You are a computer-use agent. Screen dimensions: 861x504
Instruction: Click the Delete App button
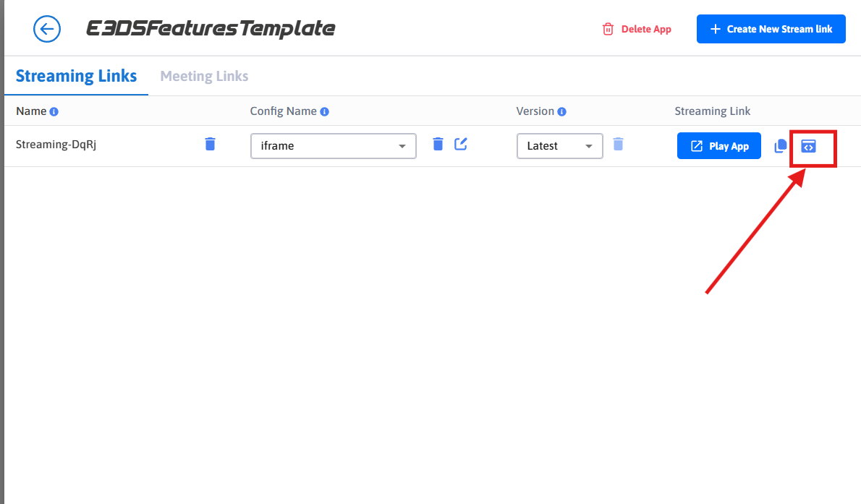point(637,30)
